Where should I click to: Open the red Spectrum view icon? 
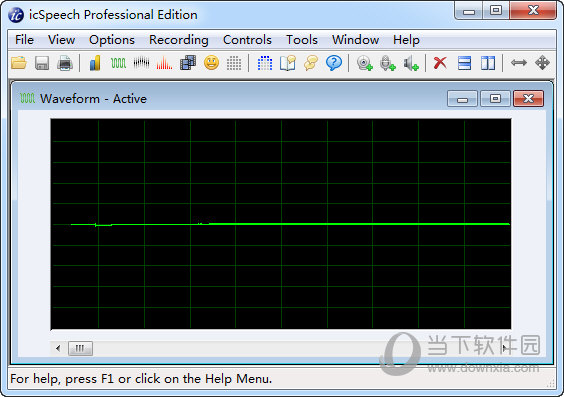164,63
